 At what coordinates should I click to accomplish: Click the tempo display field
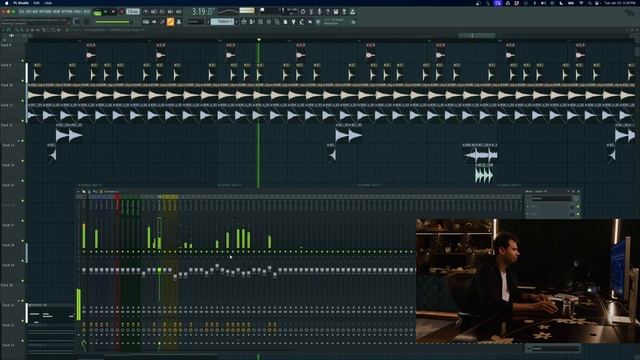tap(133, 12)
